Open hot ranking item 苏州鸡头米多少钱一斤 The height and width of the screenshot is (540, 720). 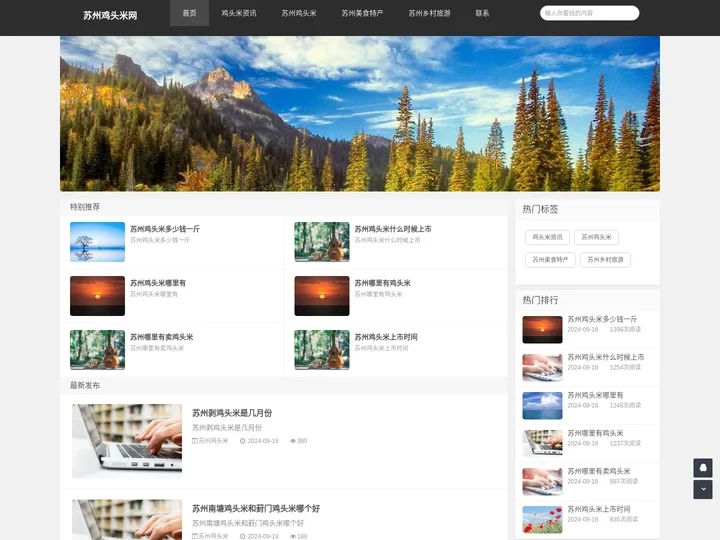[602, 319]
